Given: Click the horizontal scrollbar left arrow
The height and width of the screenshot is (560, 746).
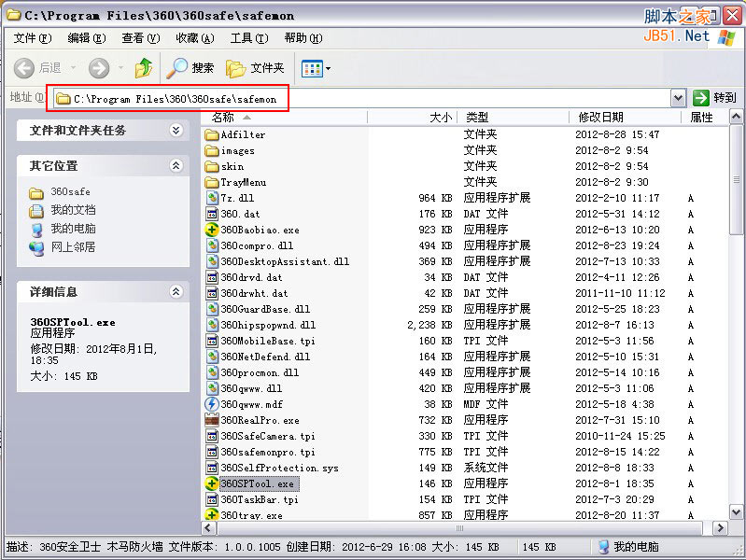Looking at the screenshot, I should tap(208, 527).
